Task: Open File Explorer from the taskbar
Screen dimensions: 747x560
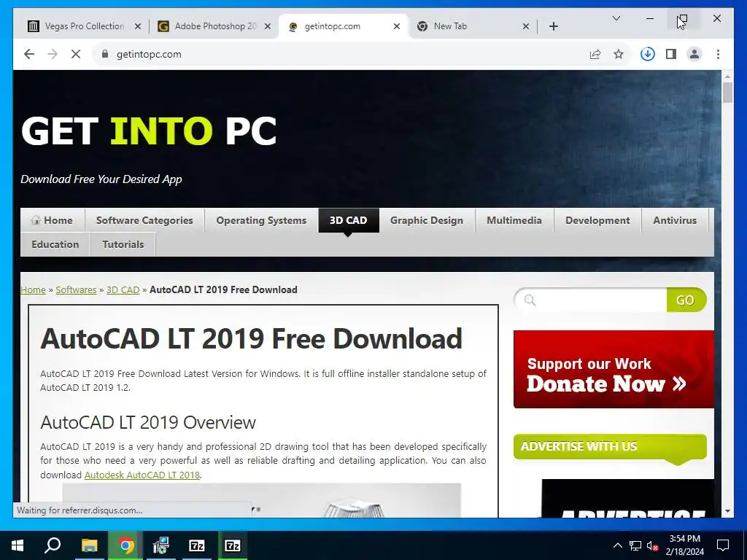Action: coord(89,545)
